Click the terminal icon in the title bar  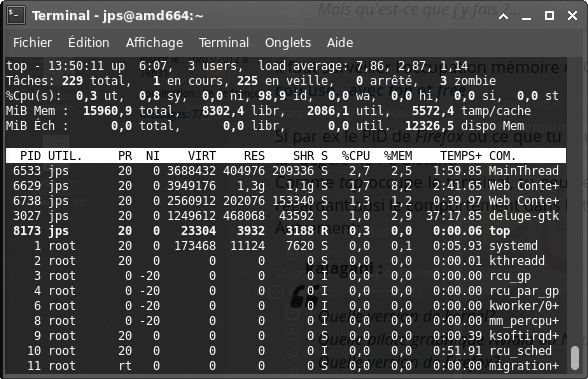point(16,15)
